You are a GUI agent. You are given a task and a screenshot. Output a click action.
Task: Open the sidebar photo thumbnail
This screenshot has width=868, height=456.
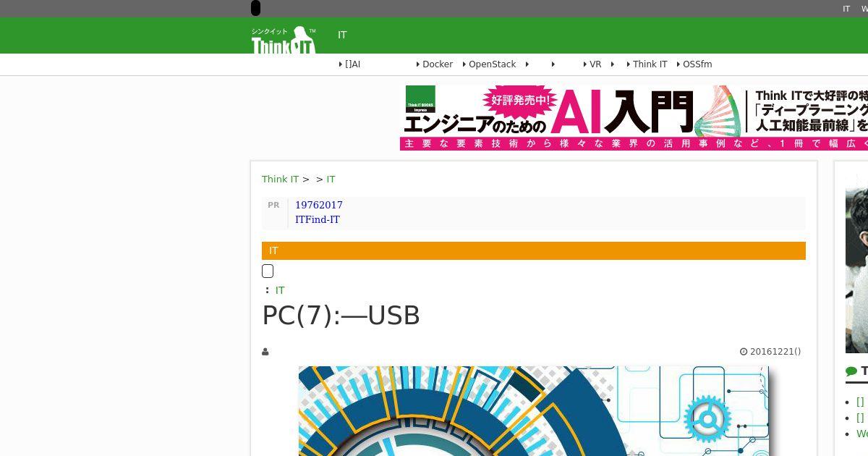click(x=856, y=264)
